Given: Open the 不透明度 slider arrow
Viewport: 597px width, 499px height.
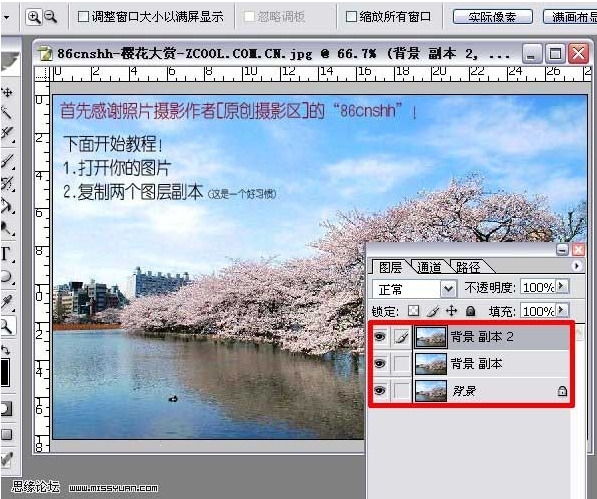Looking at the screenshot, I should point(561,286).
